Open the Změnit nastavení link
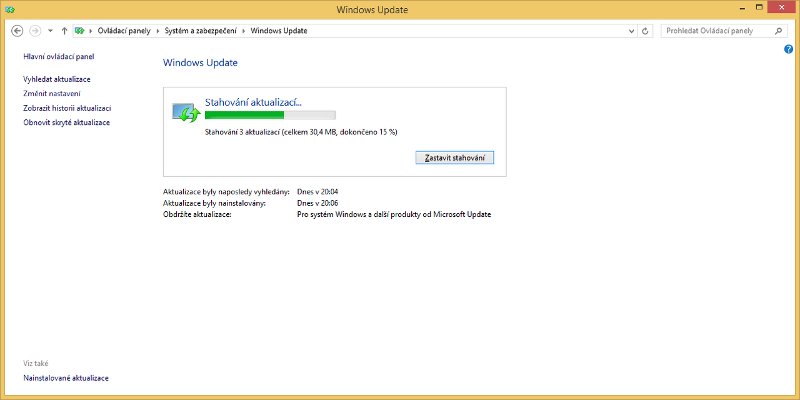800x400 pixels. pyautogui.click(x=52, y=93)
